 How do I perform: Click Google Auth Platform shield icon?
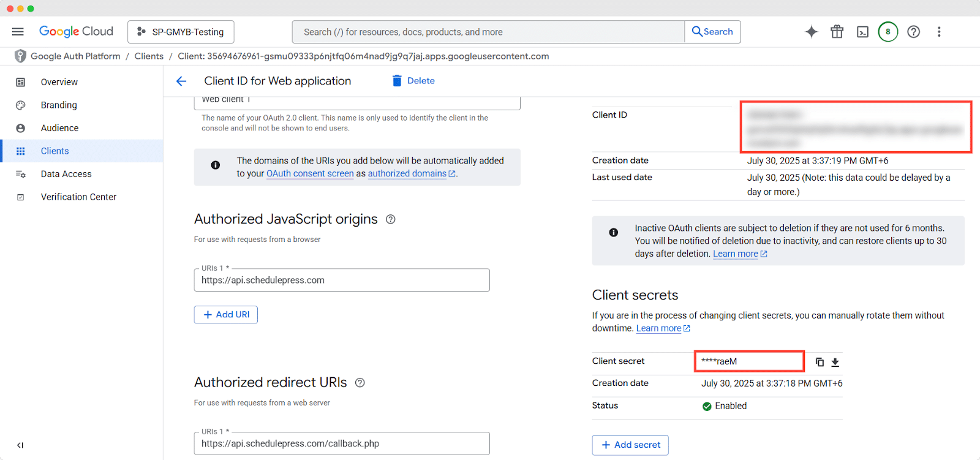point(20,56)
